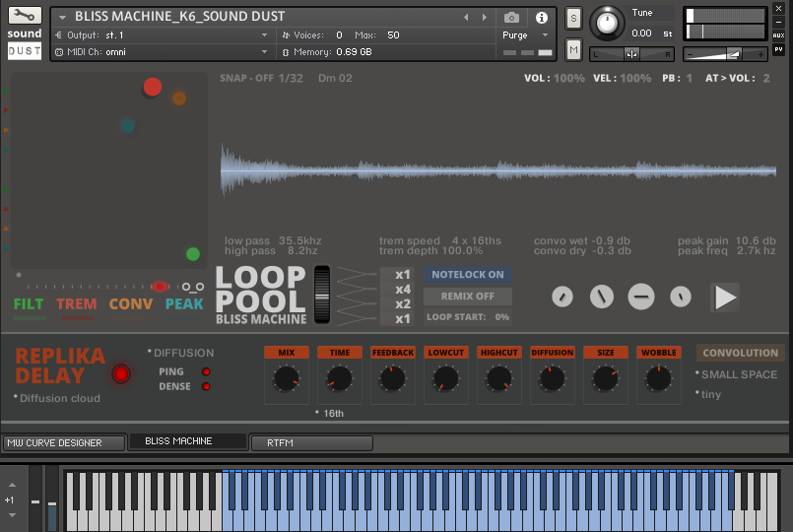The image size is (793, 532).
Task: Adjust the FEEDBACK knob
Action: click(x=392, y=378)
